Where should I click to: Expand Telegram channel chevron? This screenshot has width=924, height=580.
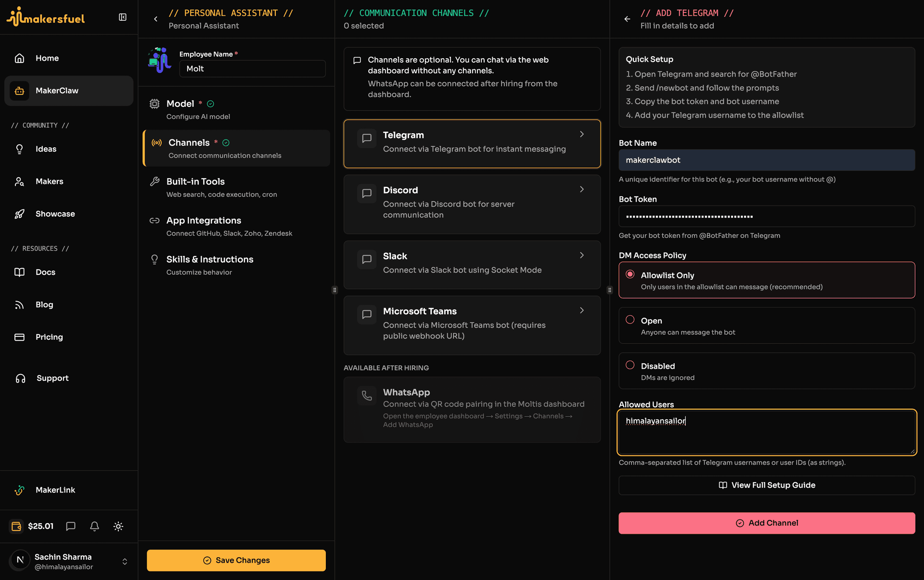(582, 134)
